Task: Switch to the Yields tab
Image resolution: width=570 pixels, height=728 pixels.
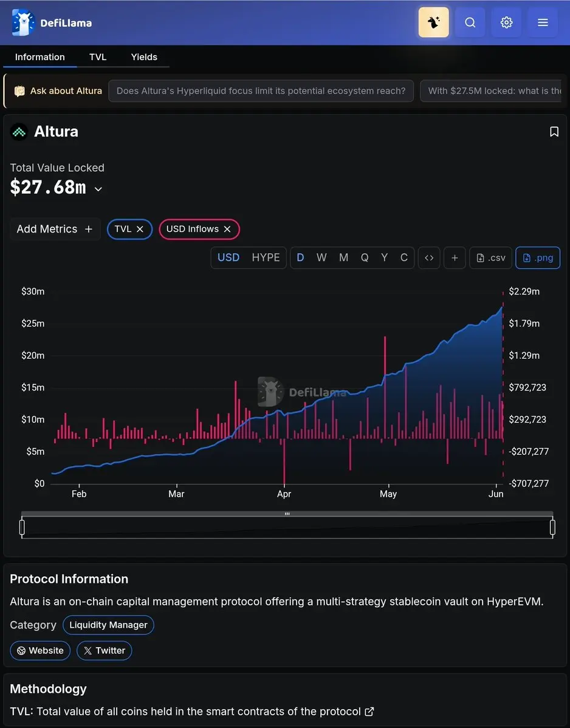Action: click(144, 57)
